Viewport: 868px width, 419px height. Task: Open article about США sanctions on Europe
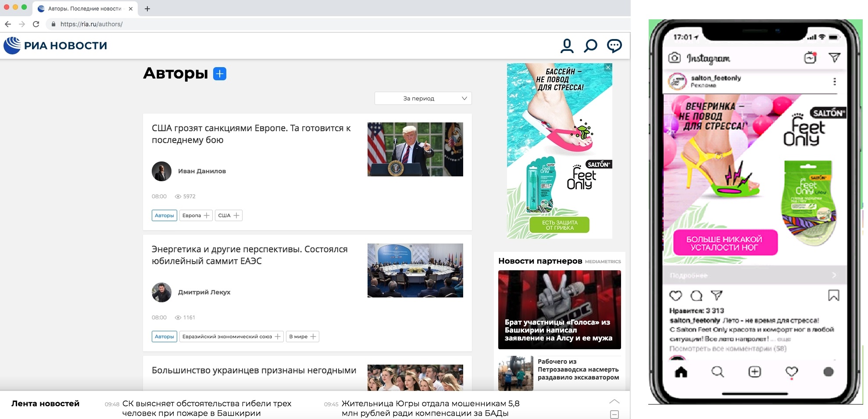(251, 134)
